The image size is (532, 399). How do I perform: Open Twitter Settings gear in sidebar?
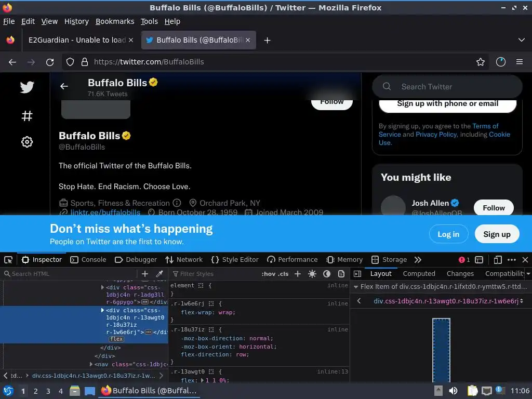[27, 142]
